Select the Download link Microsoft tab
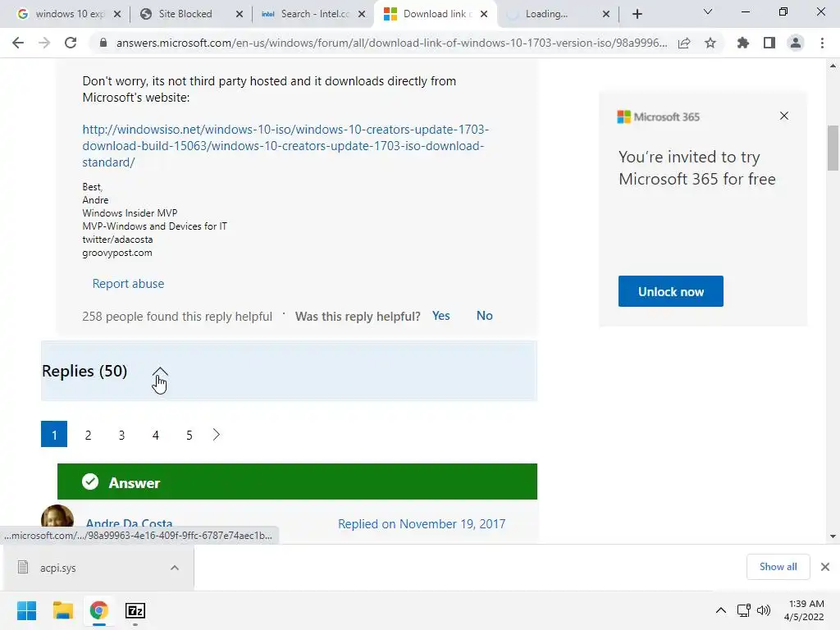 (x=436, y=14)
